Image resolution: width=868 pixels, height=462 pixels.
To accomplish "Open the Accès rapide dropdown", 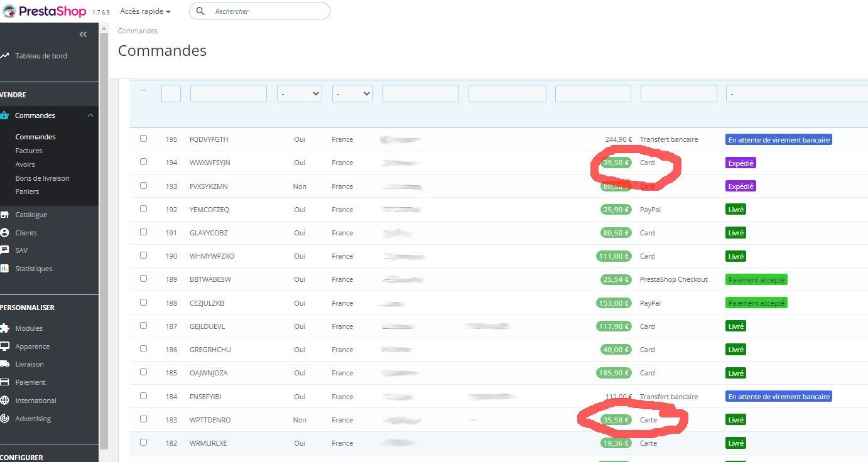I will tap(145, 11).
